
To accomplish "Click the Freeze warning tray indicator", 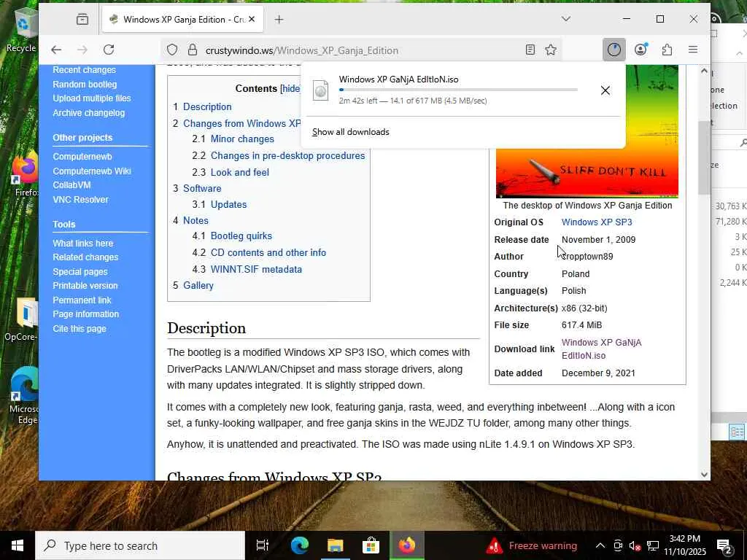I will (532, 545).
